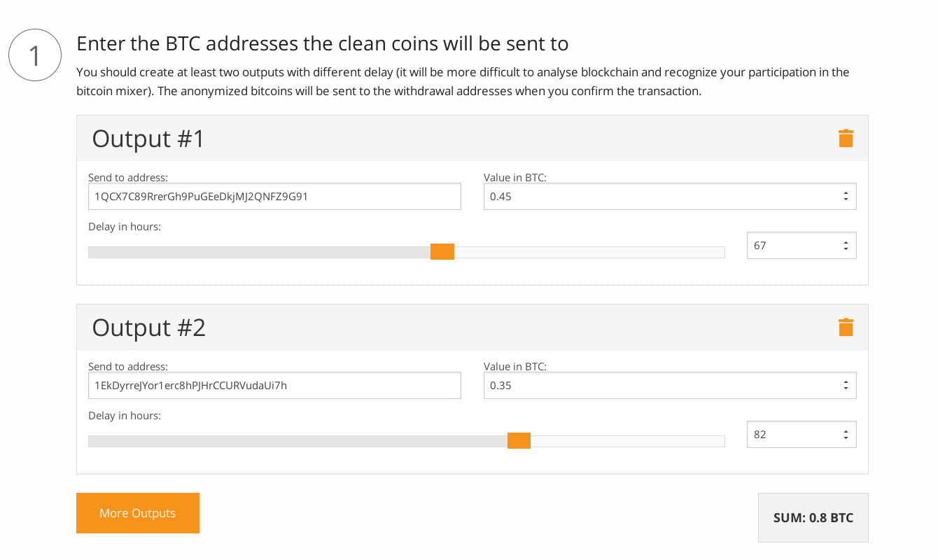
Task: Select the Output #2 send-to address field
Action: 274,385
